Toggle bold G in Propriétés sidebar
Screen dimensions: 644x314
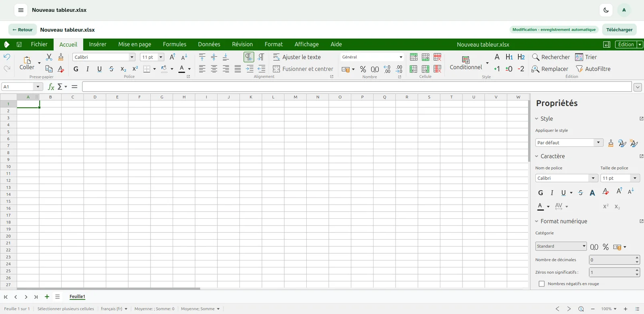click(x=541, y=193)
